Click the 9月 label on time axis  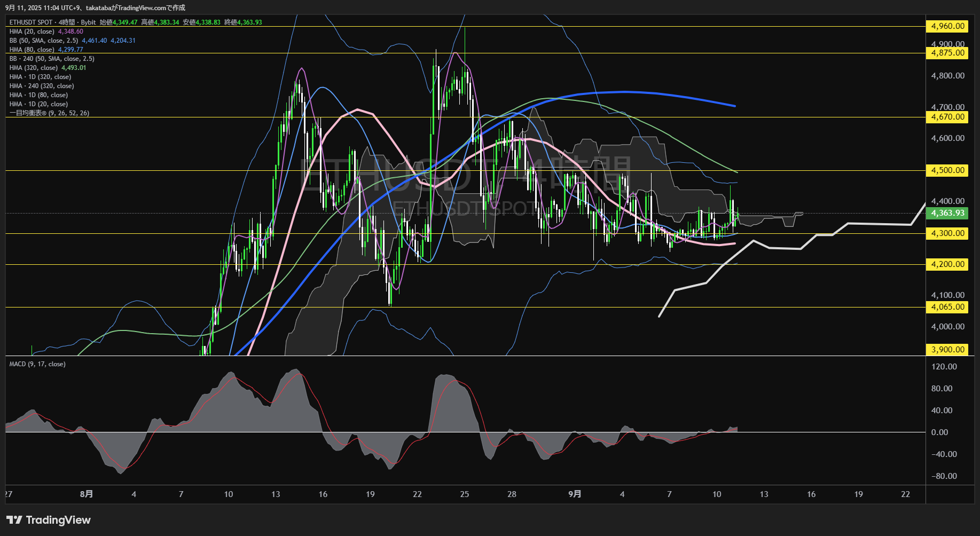[575, 494]
